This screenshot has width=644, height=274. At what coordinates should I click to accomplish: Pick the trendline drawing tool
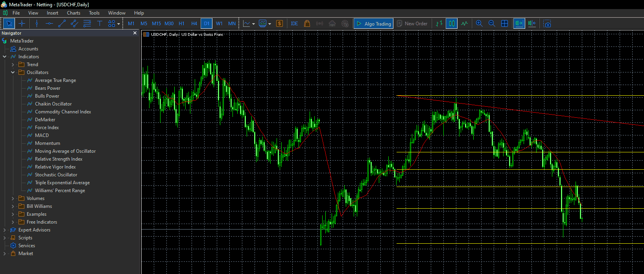tap(62, 24)
